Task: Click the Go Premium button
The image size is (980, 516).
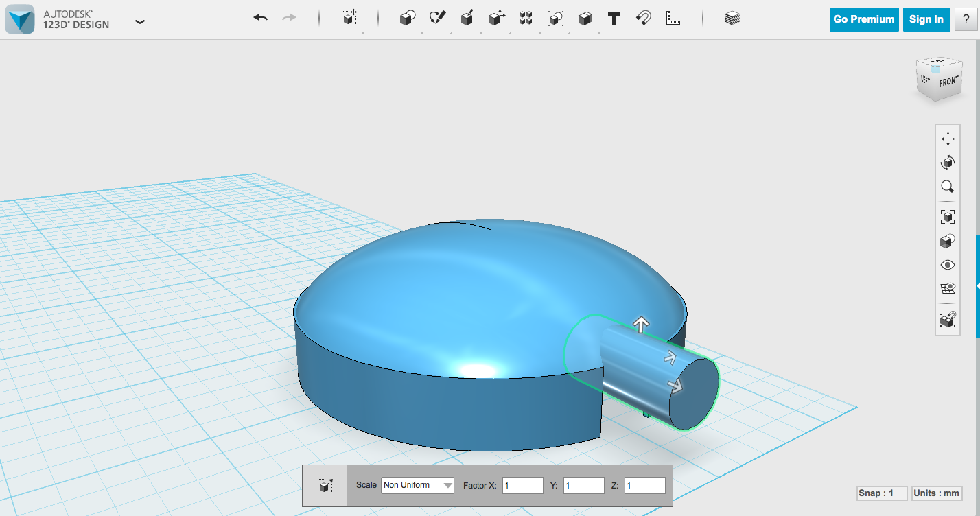Action: 863,19
